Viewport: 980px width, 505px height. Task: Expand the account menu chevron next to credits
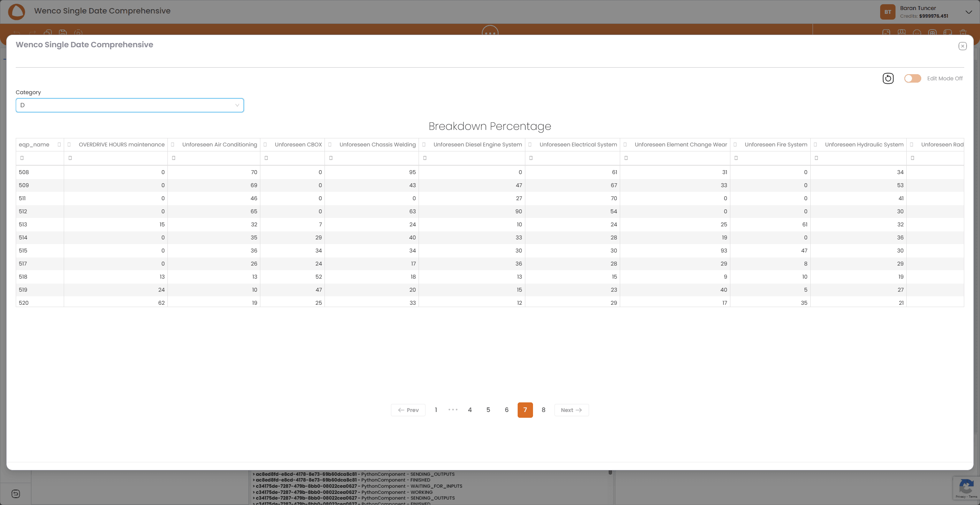click(969, 12)
